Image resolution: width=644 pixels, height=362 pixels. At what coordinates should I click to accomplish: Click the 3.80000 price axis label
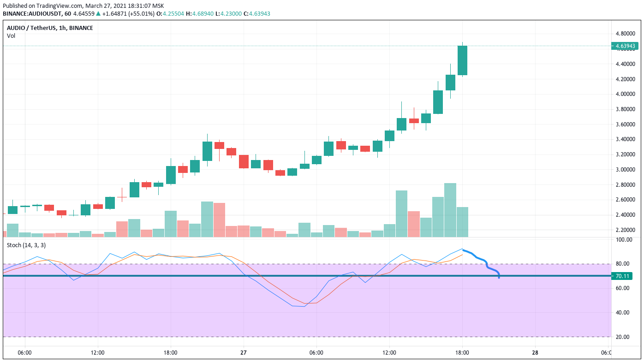(625, 109)
